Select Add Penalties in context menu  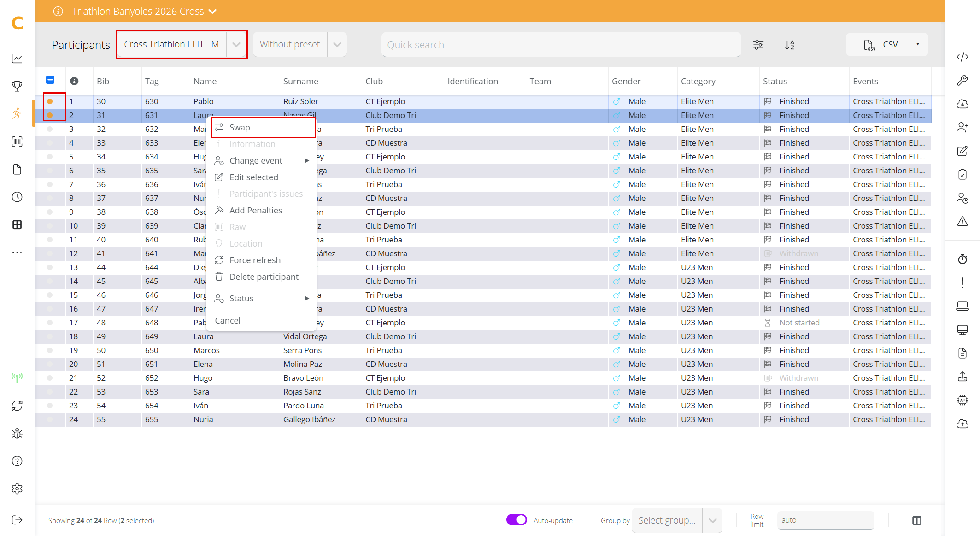pos(261,210)
